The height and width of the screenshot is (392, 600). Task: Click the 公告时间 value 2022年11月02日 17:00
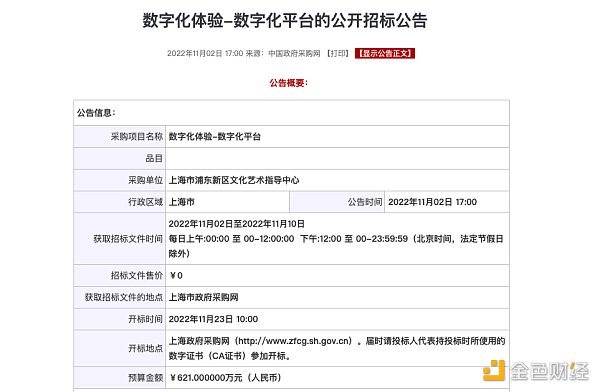pyautogui.click(x=432, y=202)
